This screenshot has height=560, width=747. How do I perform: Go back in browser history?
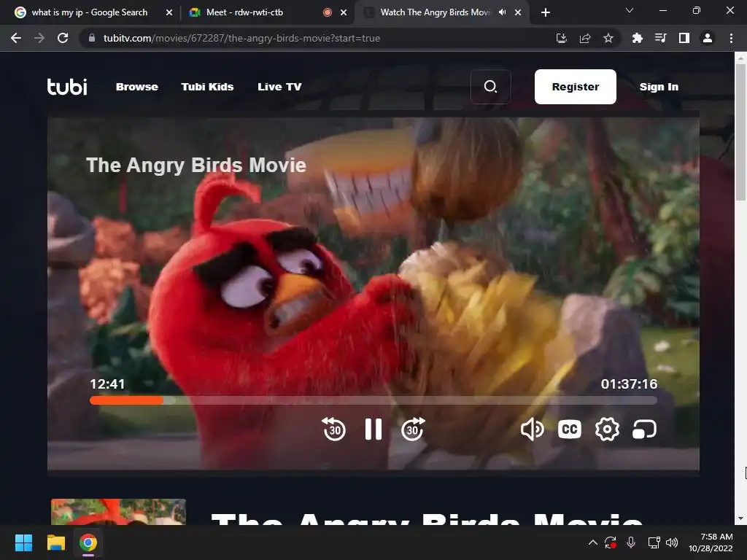(x=16, y=38)
